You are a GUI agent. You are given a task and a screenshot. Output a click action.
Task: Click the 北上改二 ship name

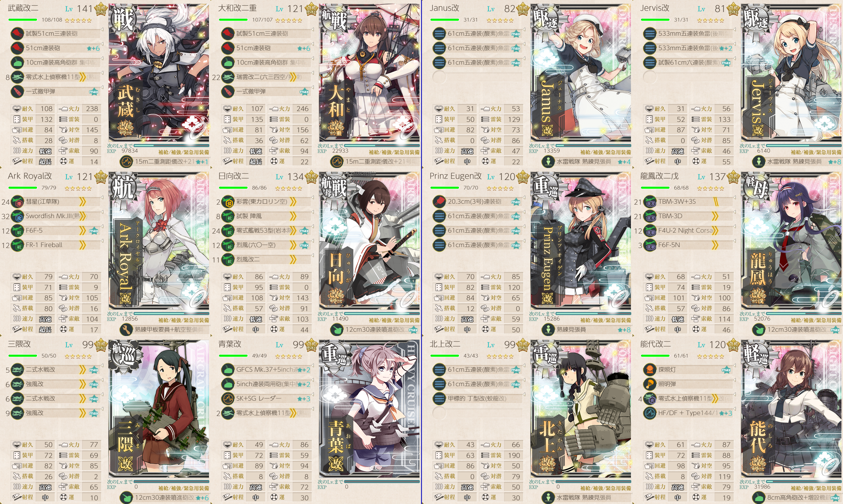coord(445,344)
